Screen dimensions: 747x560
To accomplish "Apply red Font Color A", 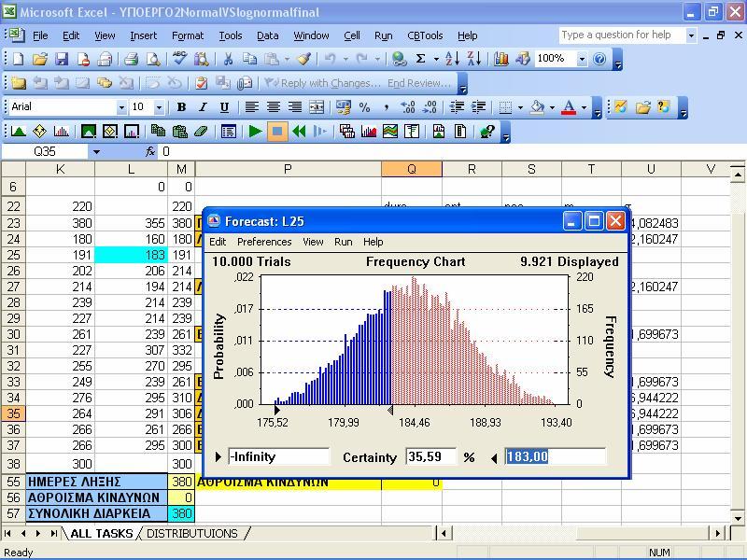I will click(x=569, y=107).
